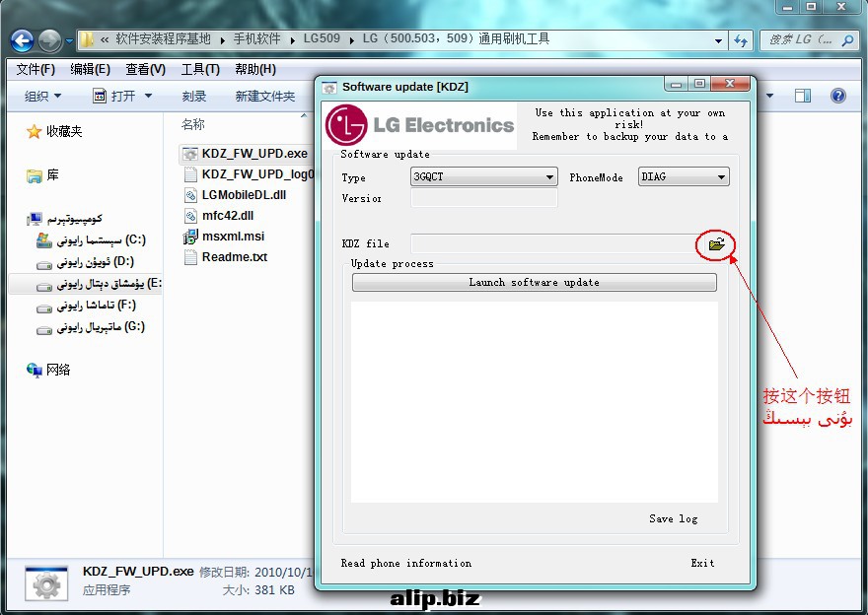Click the 收藏夹 favorites star icon
868x615 pixels.
tap(35, 132)
